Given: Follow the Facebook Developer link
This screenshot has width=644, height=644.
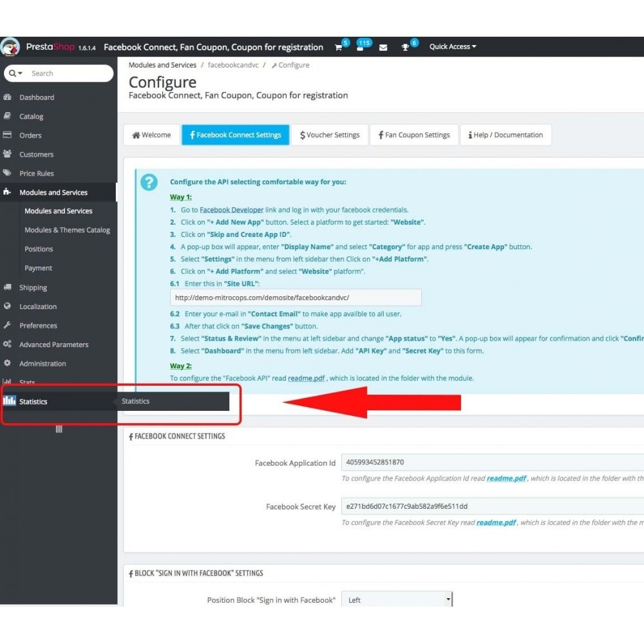Looking at the screenshot, I should click(231, 210).
